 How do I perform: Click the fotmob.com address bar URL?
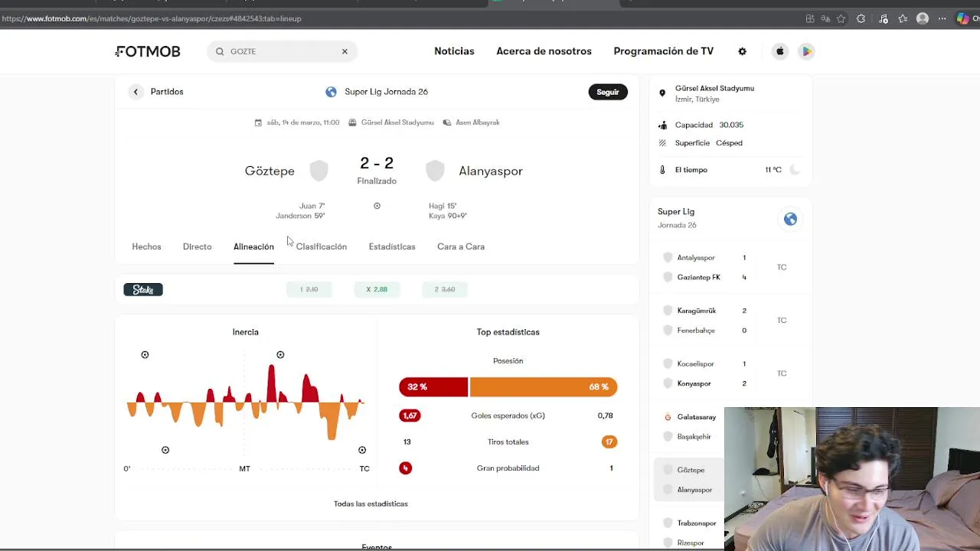[x=152, y=18]
